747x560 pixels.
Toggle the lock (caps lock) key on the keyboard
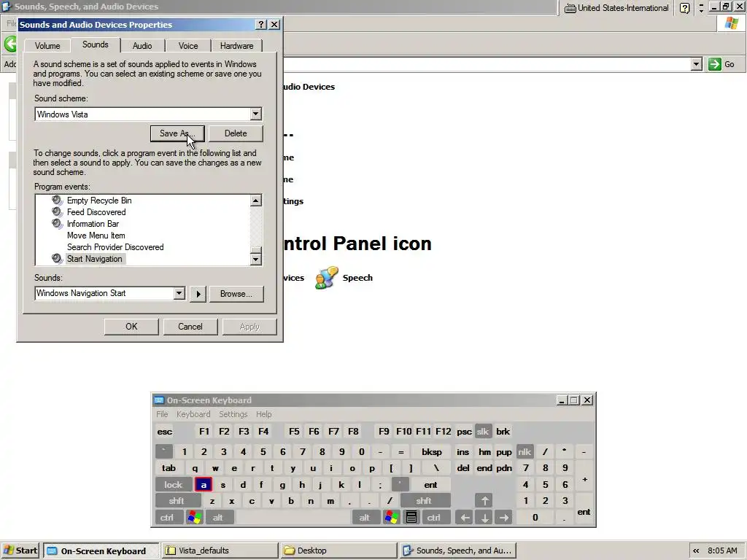tap(174, 485)
